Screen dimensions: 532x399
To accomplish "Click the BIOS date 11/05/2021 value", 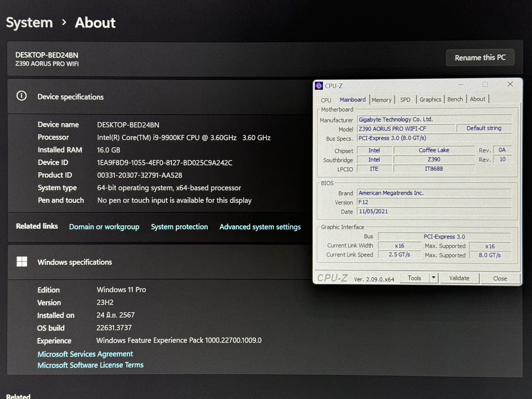I will (434, 211).
